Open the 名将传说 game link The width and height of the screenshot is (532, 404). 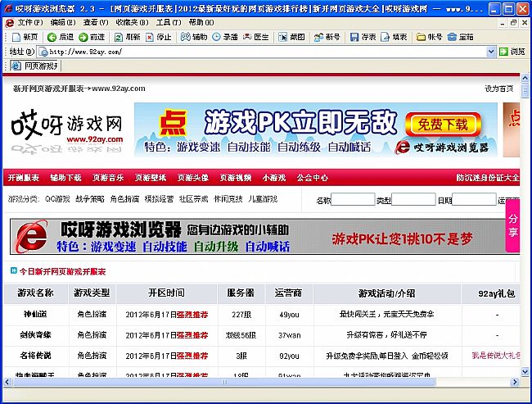[x=35, y=356]
